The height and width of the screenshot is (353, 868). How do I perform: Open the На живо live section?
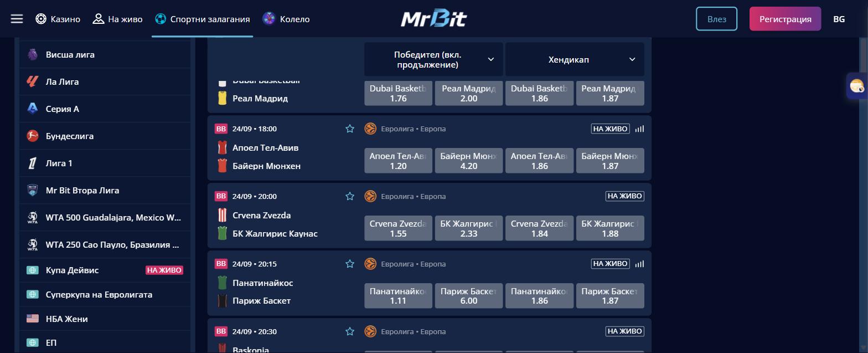(x=117, y=19)
